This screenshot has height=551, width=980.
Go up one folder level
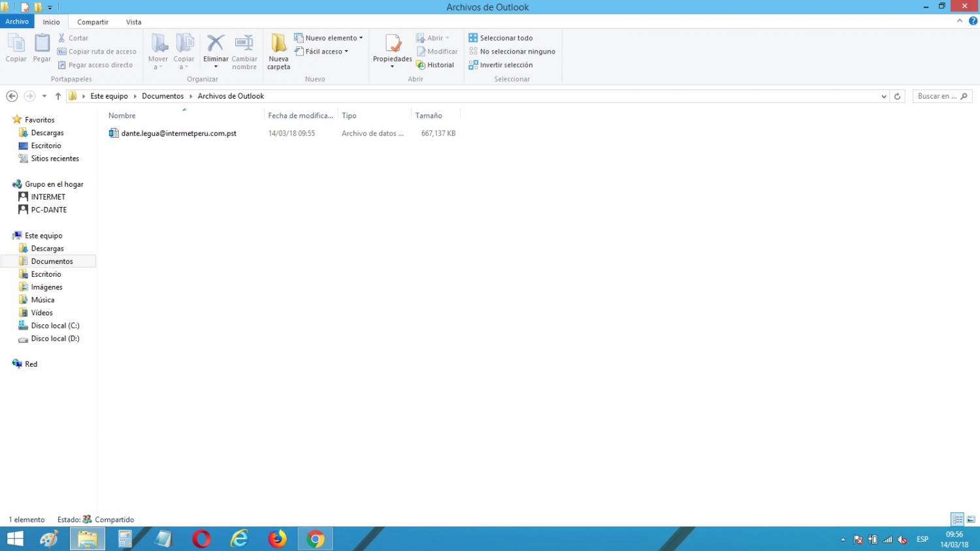[x=58, y=96]
